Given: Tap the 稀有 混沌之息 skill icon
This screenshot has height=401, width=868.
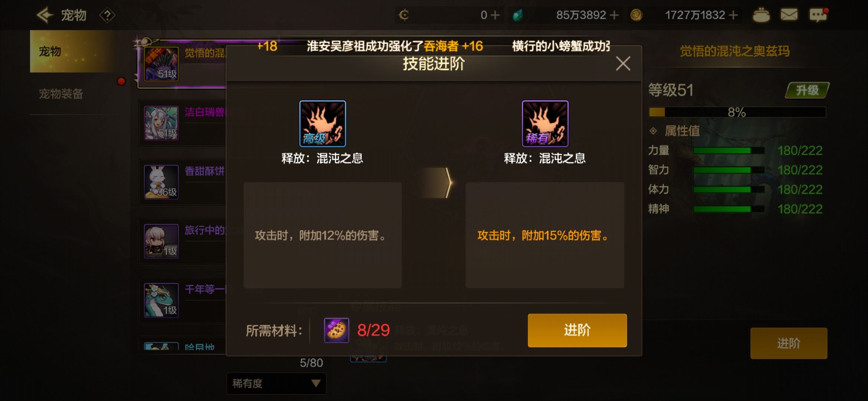Looking at the screenshot, I should point(545,124).
